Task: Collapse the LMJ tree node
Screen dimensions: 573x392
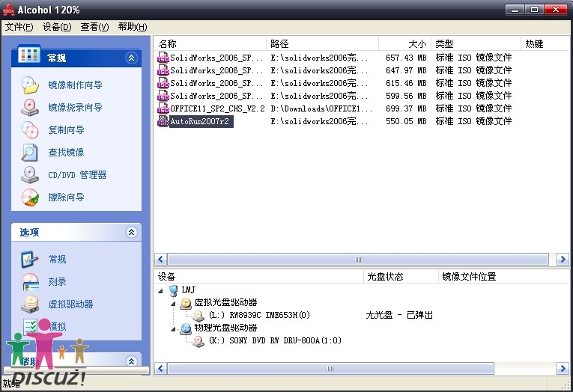Action: pyautogui.click(x=160, y=291)
